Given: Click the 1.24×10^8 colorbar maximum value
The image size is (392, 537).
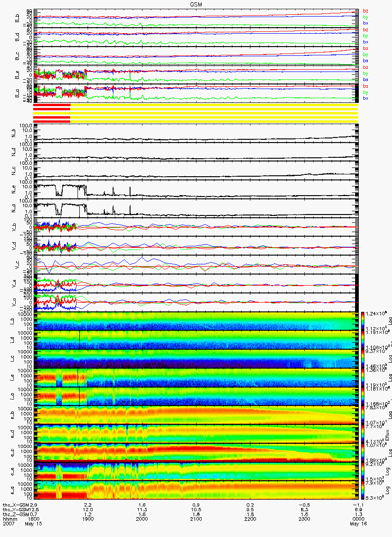Looking at the screenshot, I should click(375, 314).
